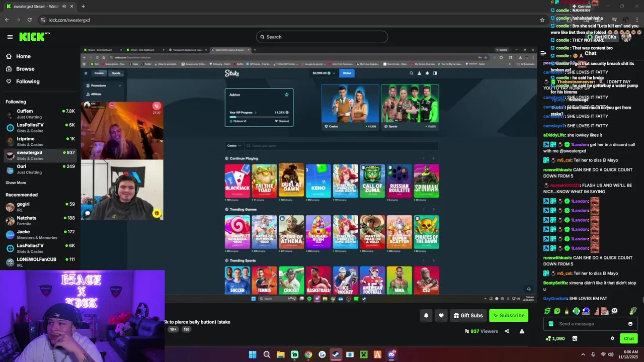
Task: Open recommended channel Jaeke
Action: coord(40,234)
